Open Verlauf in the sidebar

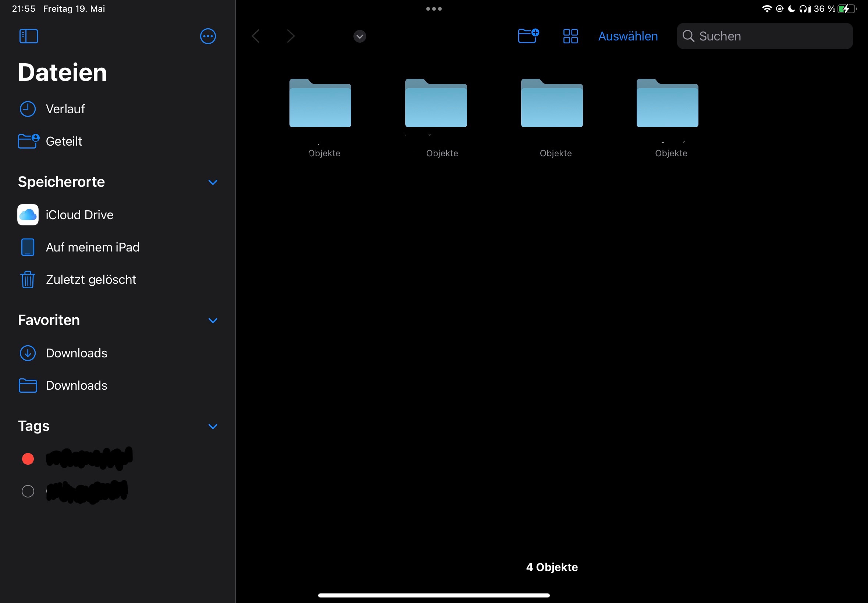pyautogui.click(x=65, y=109)
